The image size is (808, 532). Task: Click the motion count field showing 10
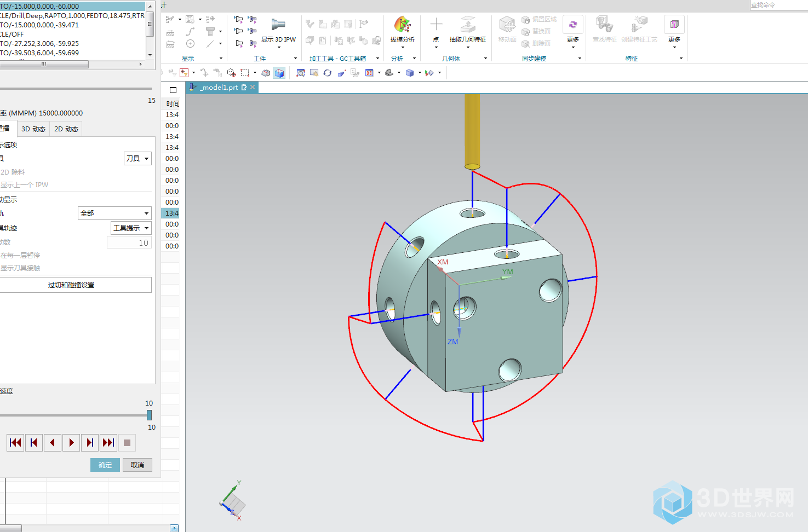point(129,243)
